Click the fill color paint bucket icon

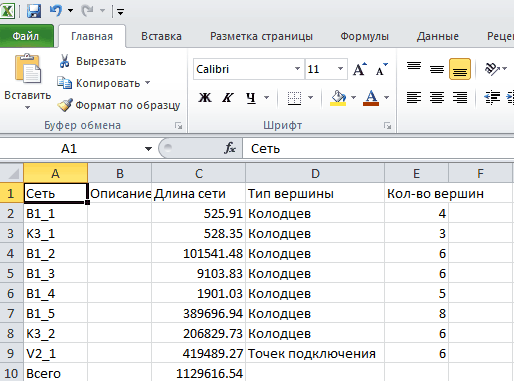[x=338, y=98]
